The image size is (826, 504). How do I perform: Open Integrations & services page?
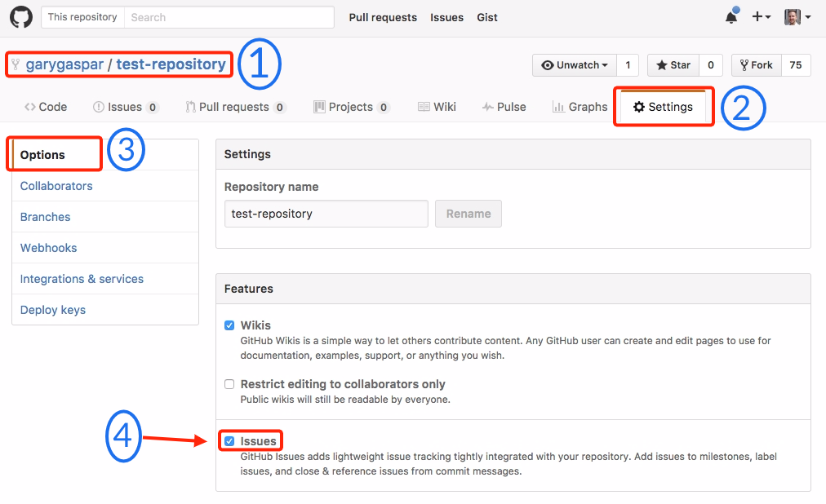105,279
